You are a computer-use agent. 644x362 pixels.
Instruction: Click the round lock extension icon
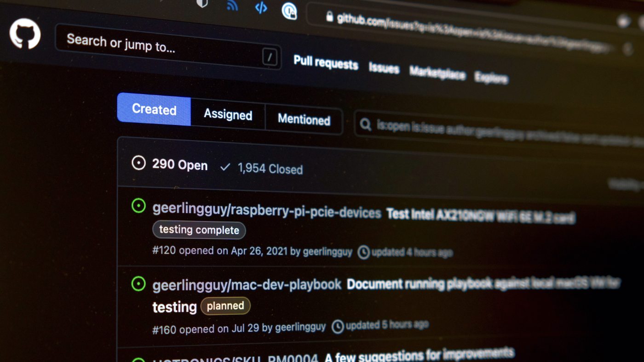[x=289, y=11]
